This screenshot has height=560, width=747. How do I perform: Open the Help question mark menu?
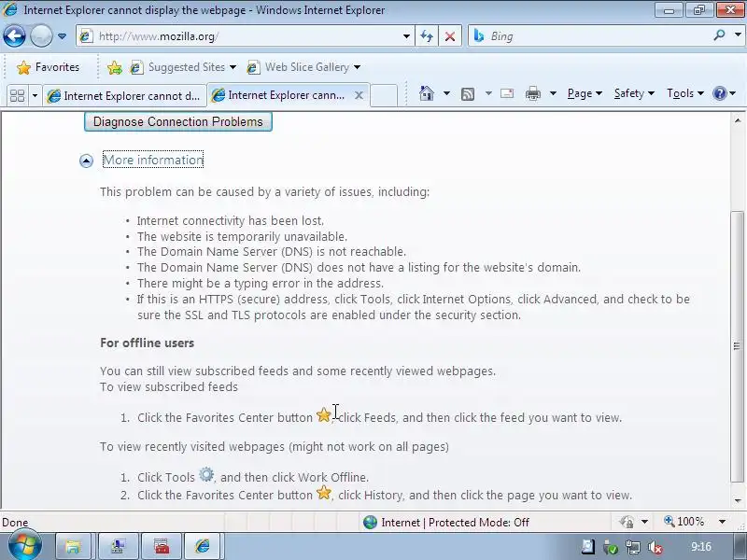[x=724, y=93]
